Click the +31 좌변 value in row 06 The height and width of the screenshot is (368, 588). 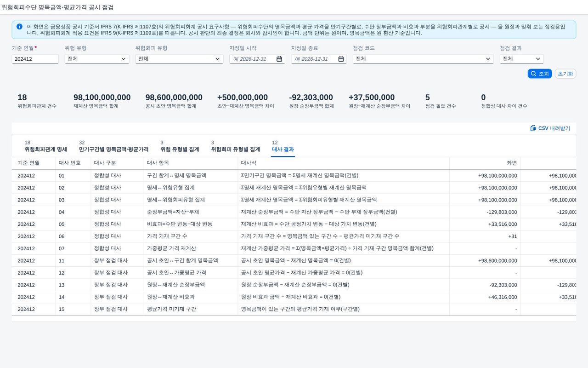[x=513, y=236]
